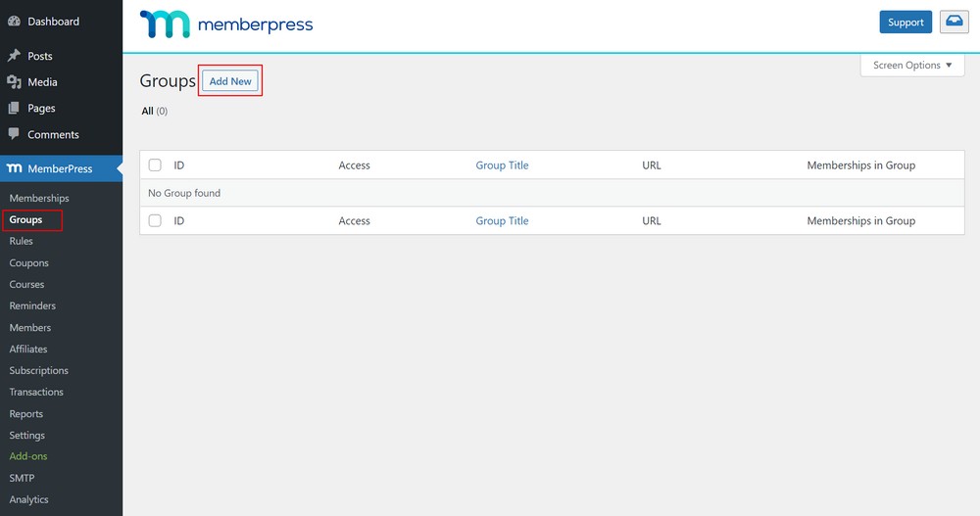This screenshot has width=980, height=516.
Task: Go to Memberships submenu
Action: pos(39,198)
